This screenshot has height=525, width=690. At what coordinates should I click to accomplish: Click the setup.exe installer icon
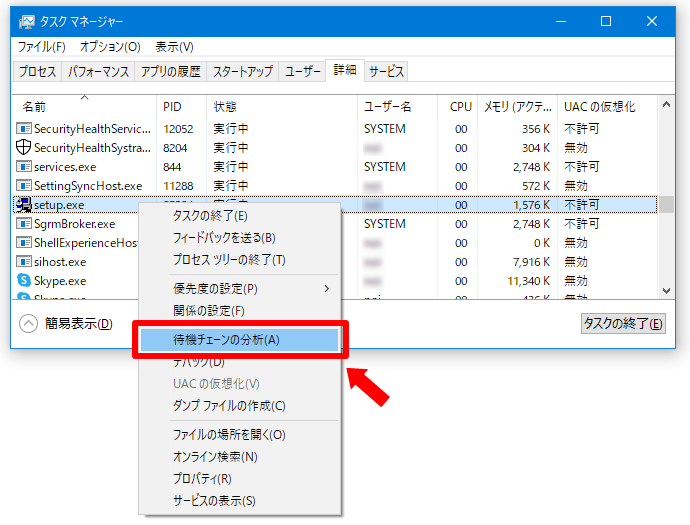[x=24, y=205]
